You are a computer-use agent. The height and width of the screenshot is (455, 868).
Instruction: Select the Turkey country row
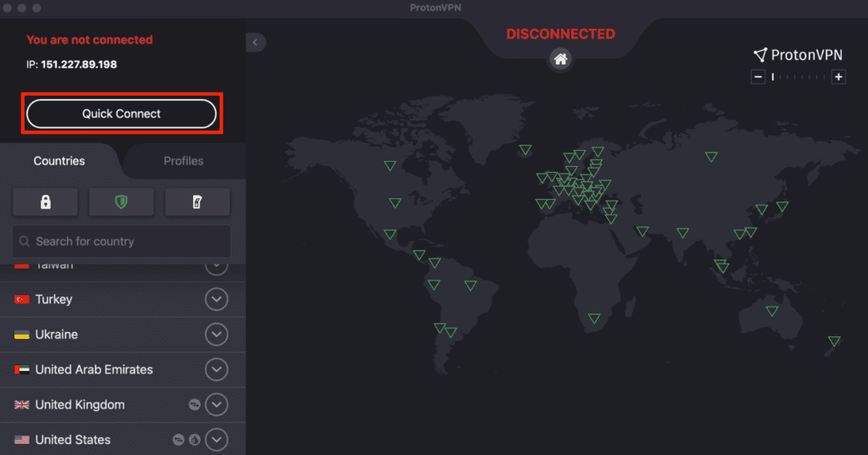coord(123,299)
